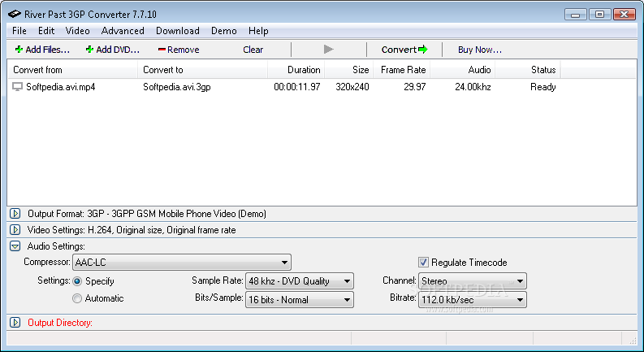Click the Softpedia.avi.3gp output name

(x=176, y=87)
